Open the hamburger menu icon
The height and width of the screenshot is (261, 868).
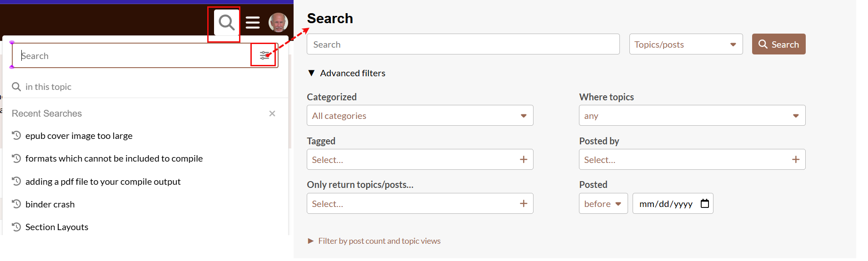click(x=253, y=22)
